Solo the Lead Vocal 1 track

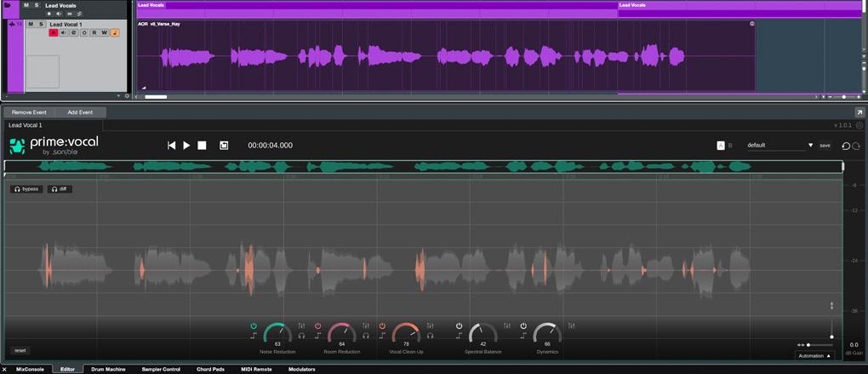coord(41,24)
